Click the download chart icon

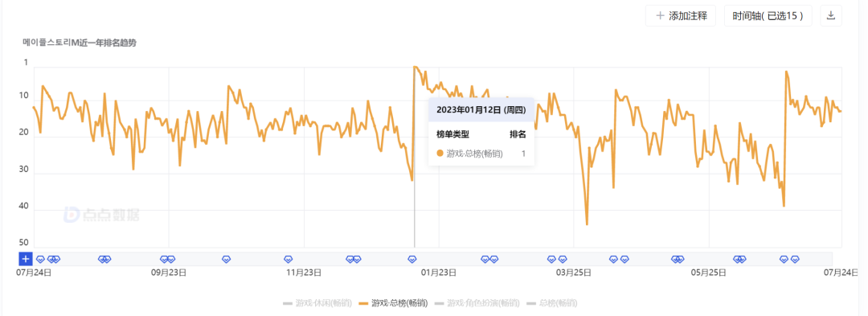click(830, 15)
